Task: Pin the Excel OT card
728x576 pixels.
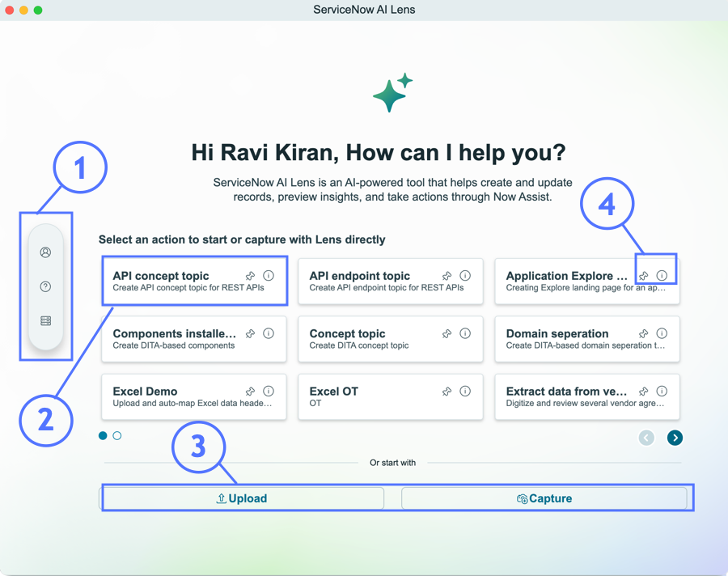Action: point(447,391)
